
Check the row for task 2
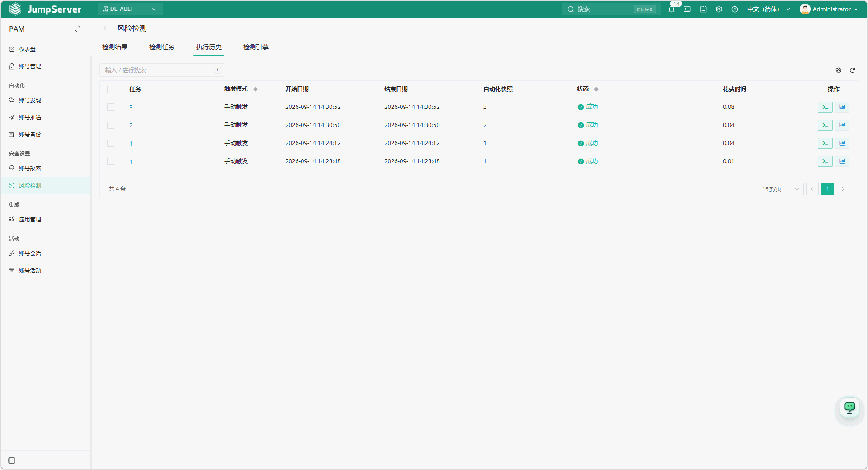tap(111, 125)
